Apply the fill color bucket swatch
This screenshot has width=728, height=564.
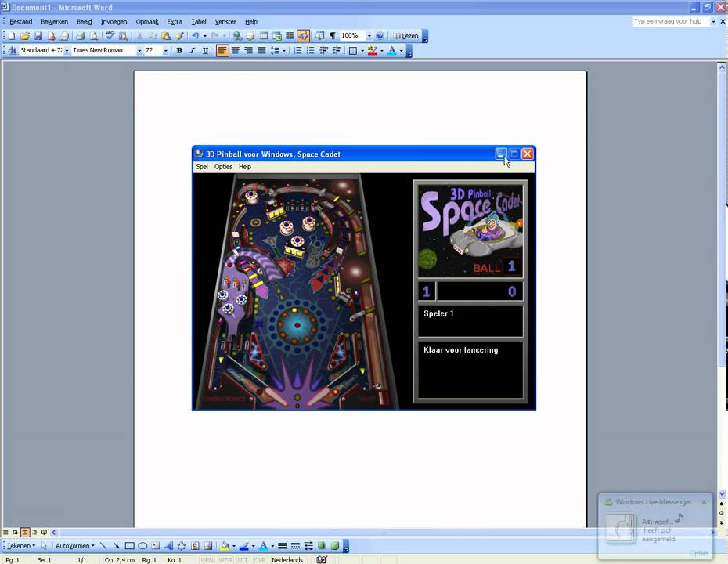(x=225, y=546)
